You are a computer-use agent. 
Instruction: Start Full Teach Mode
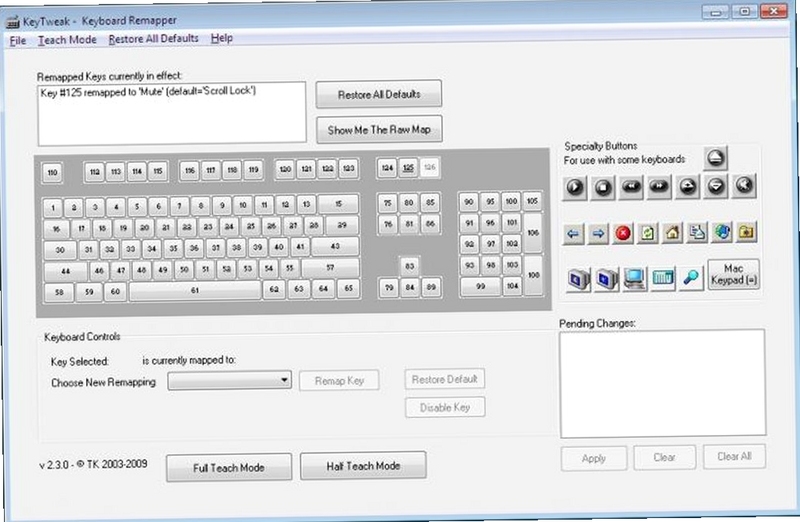[229, 467]
